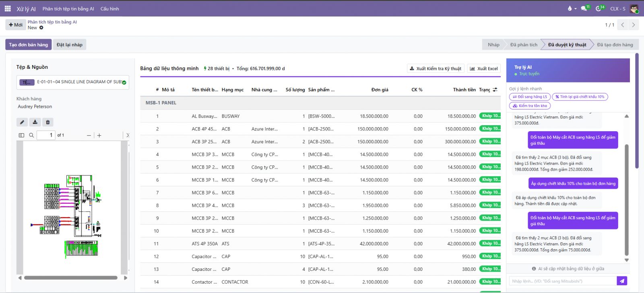This screenshot has height=293, width=644.
Task: Toggle the PDF viewer sidebar
Action: pyautogui.click(x=21, y=135)
